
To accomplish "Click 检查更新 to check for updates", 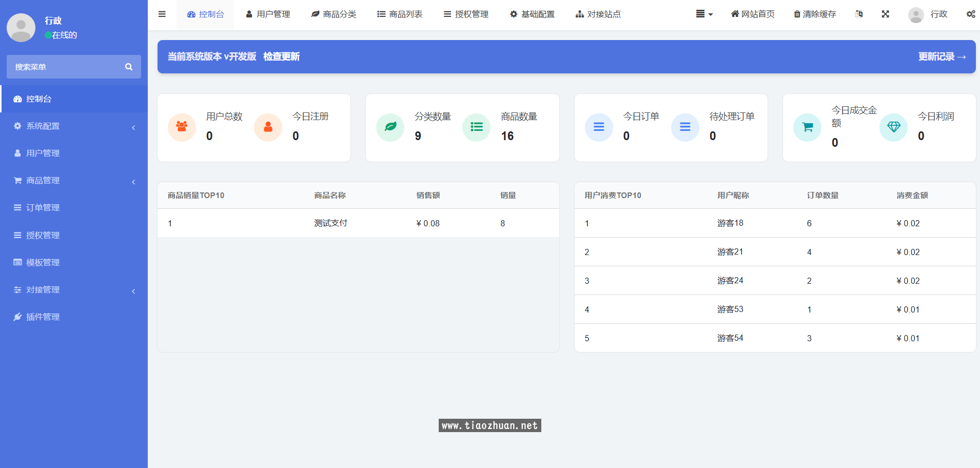I will [x=281, y=56].
